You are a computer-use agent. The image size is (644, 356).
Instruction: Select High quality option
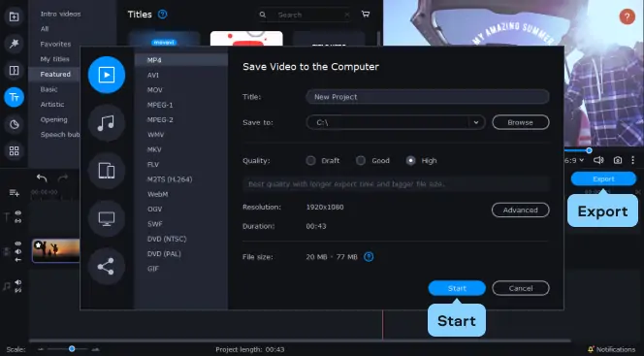coord(410,161)
